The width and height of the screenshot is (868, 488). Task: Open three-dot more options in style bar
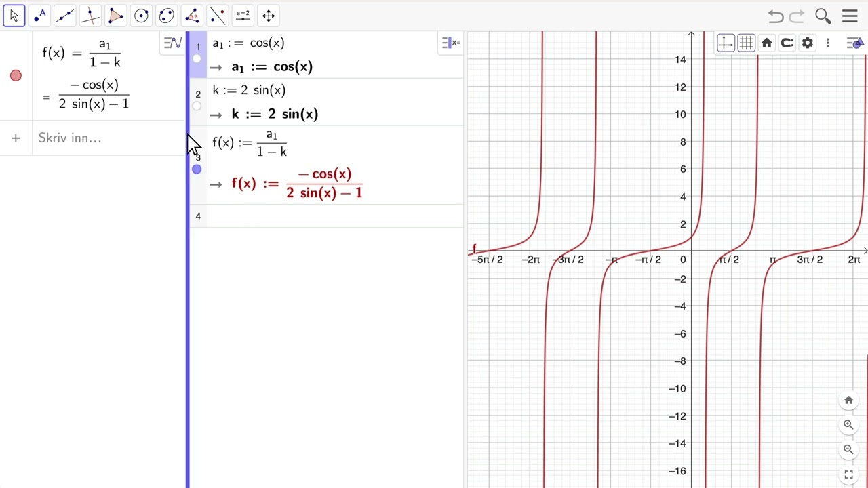point(827,43)
